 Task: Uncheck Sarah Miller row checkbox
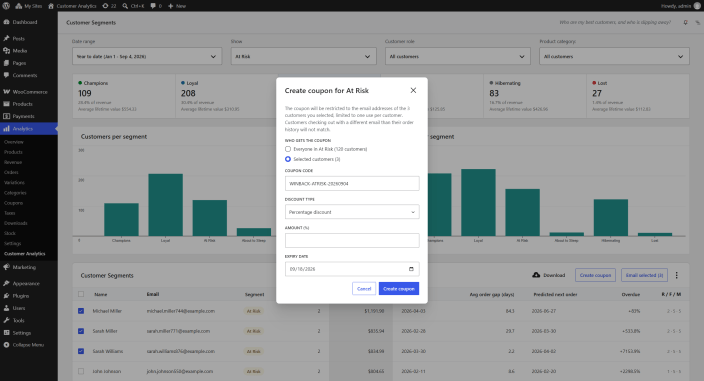81,331
